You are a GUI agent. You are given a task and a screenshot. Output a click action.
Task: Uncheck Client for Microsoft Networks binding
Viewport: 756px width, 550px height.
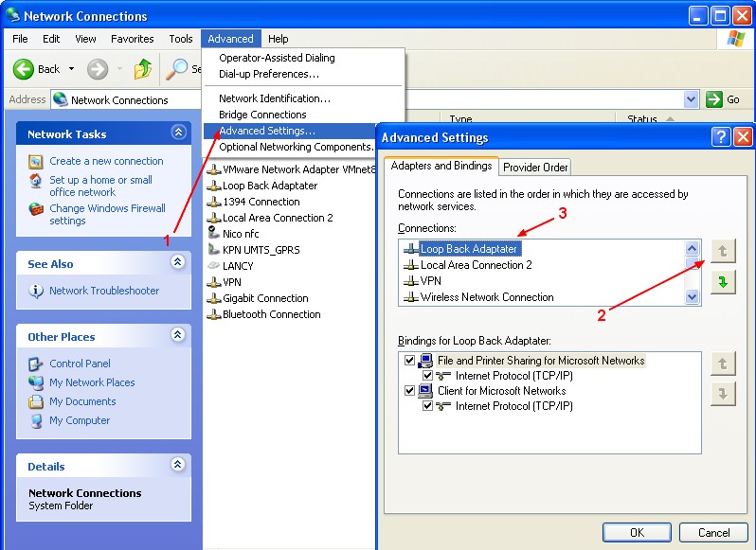pyautogui.click(x=410, y=391)
